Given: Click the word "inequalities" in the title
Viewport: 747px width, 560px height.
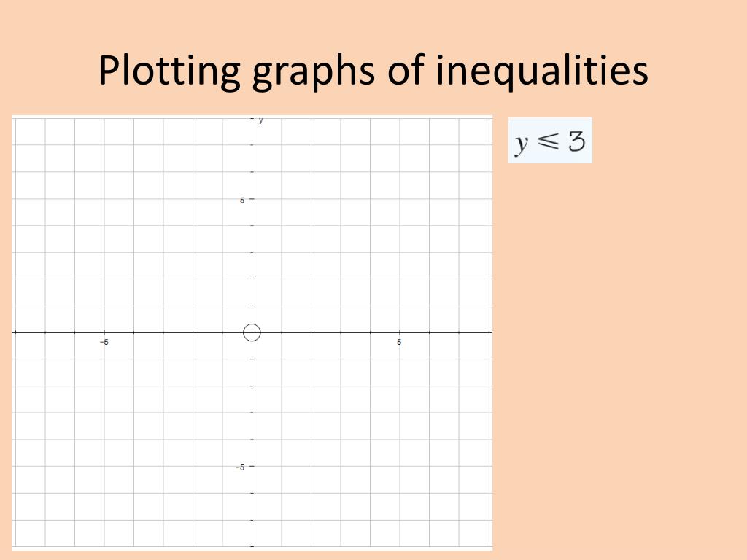Looking at the screenshot, I should pyautogui.click(x=542, y=71).
